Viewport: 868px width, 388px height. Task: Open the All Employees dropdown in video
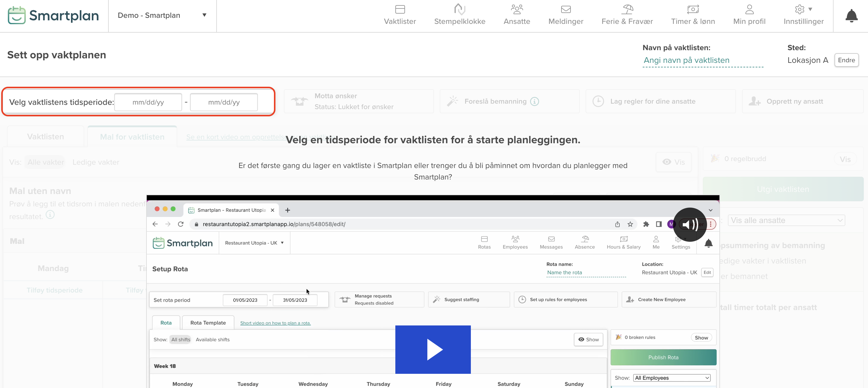672,378
